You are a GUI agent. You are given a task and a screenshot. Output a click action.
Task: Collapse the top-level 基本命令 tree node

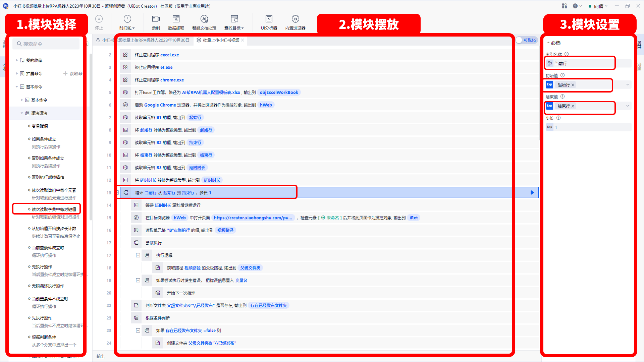[x=17, y=87]
